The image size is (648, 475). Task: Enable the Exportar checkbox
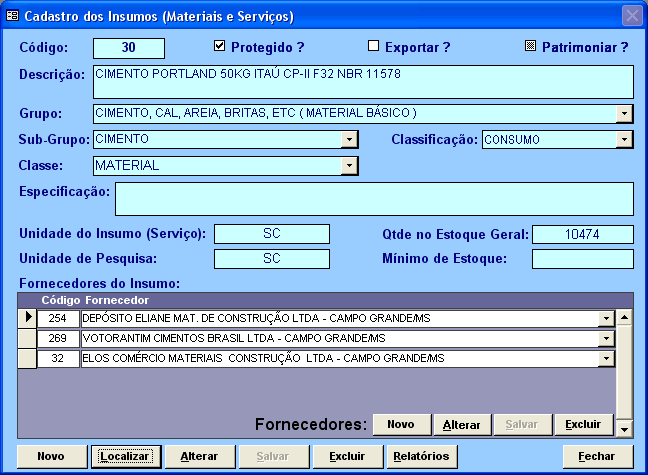(x=374, y=46)
